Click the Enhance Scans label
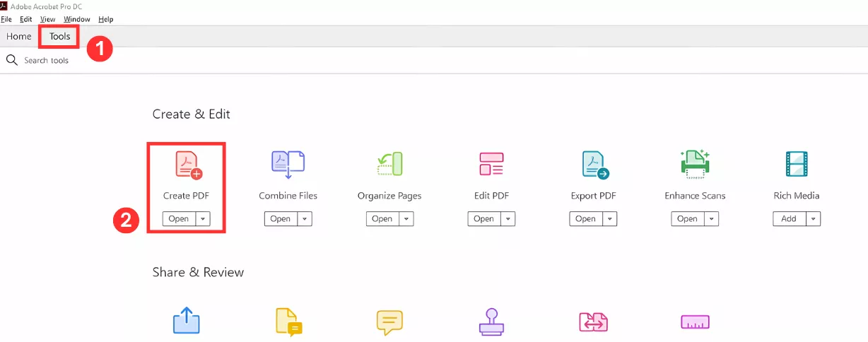868x342 pixels. click(x=695, y=196)
